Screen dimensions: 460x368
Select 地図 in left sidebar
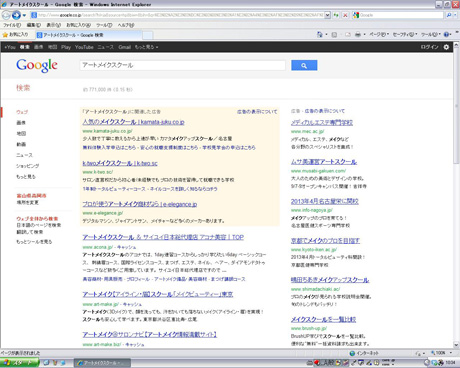tap(21, 133)
